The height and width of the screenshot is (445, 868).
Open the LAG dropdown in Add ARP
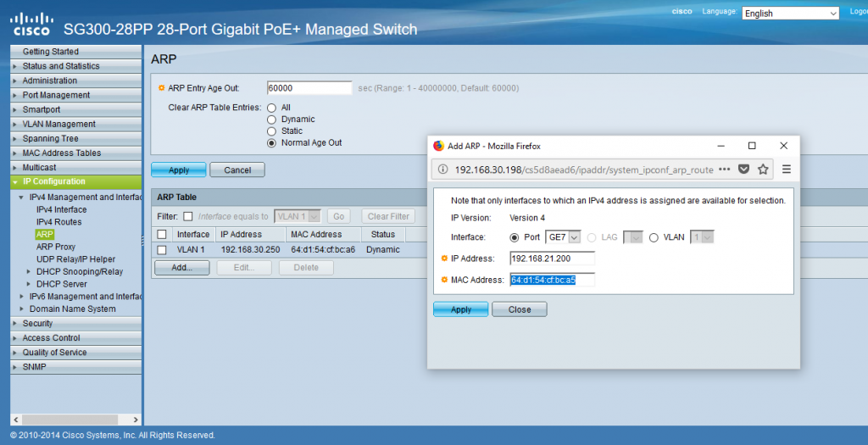pyautogui.click(x=632, y=236)
